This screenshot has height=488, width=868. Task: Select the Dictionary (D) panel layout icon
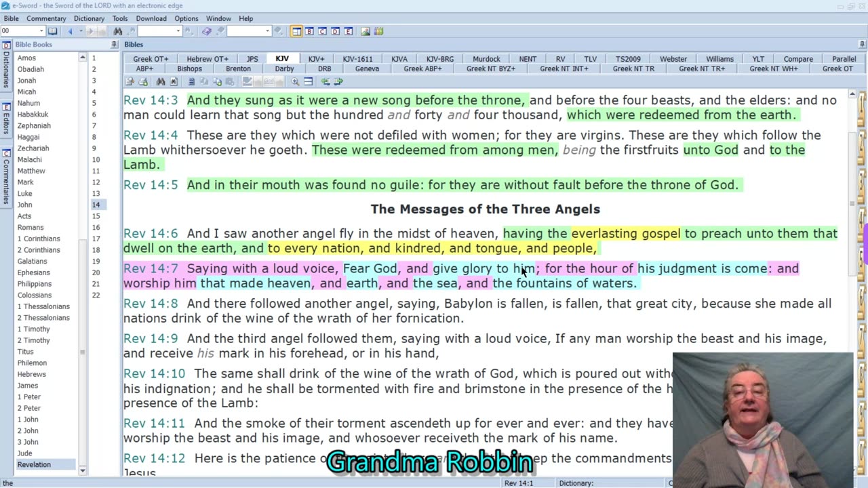point(335,31)
